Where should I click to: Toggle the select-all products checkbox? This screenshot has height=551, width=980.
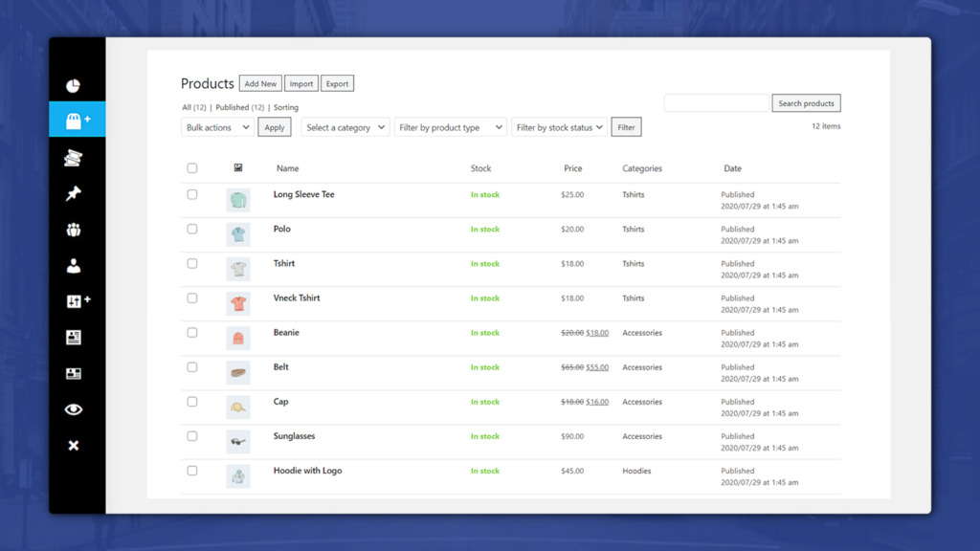[x=191, y=168]
